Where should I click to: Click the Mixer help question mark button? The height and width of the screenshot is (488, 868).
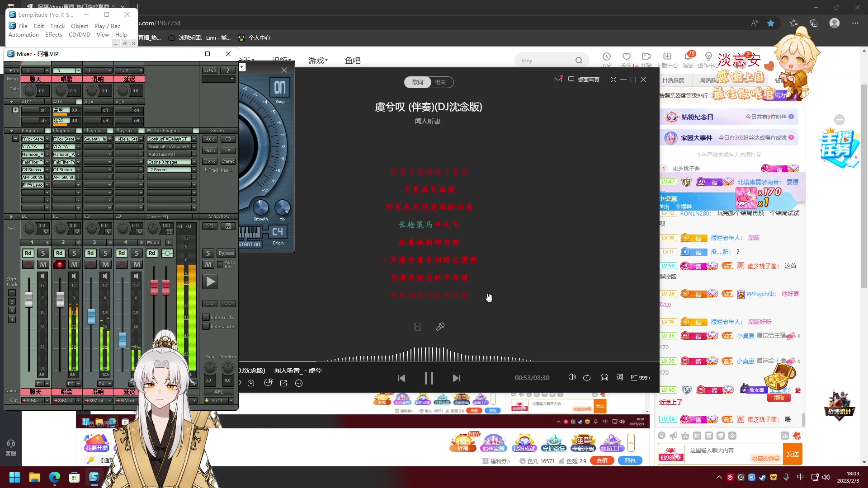coord(228,70)
